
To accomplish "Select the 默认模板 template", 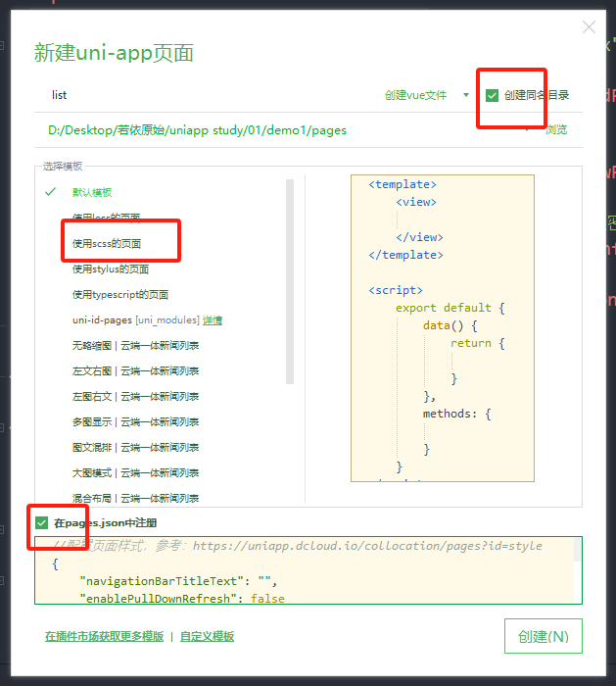I will [92, 192].
